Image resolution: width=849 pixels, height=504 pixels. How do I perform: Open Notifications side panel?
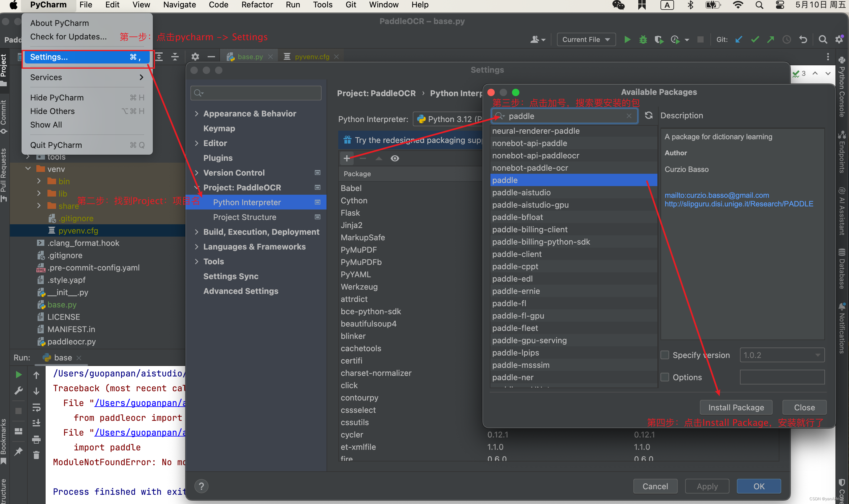tap(842, 328)
